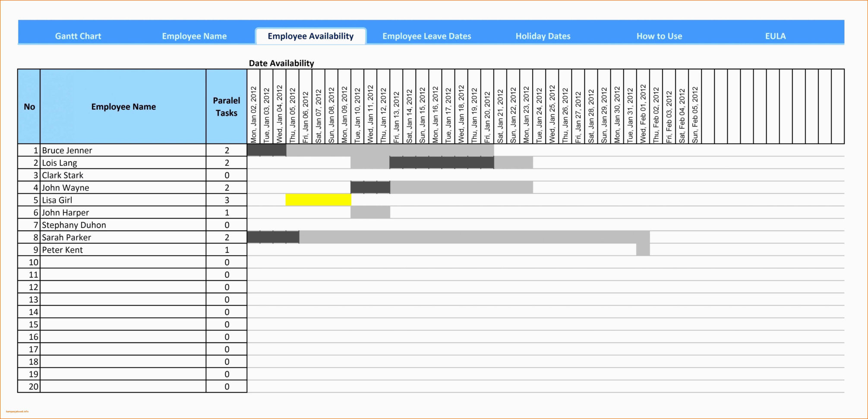Click the "Peter Kent" name cell
Screen dimensions: 868x419
[123, 250]
